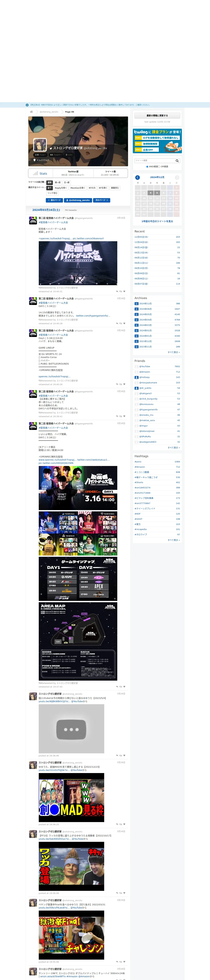
Task: Set sort order to 通常
Action: click(50, 183)
